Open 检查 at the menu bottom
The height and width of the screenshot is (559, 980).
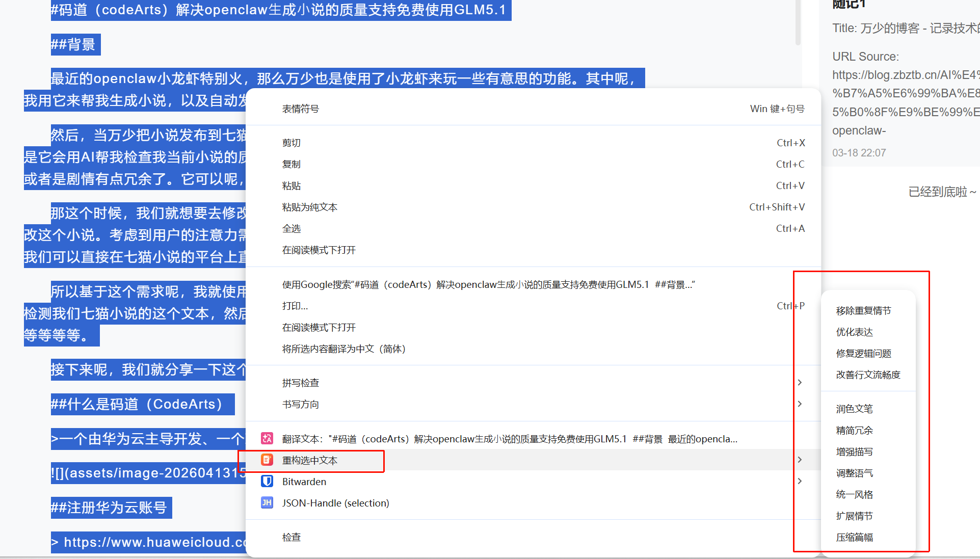click(x=292, y=537)
